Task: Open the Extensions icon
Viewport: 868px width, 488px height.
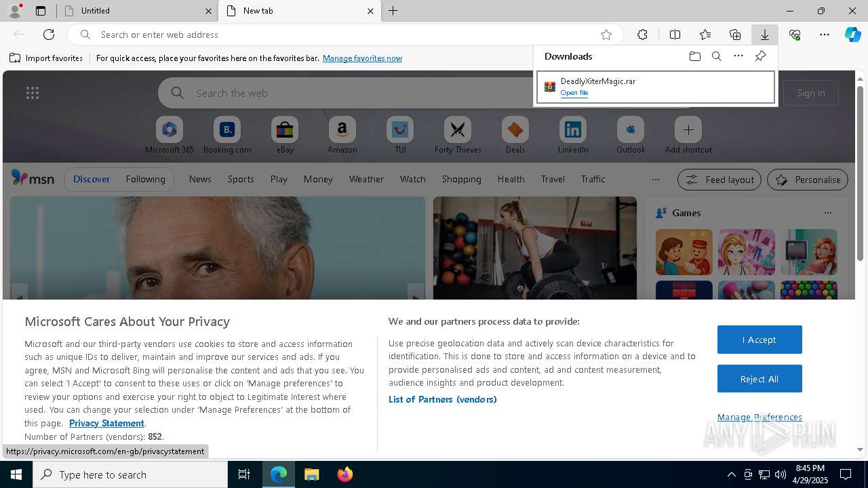Action: click(x=642, y=35)
